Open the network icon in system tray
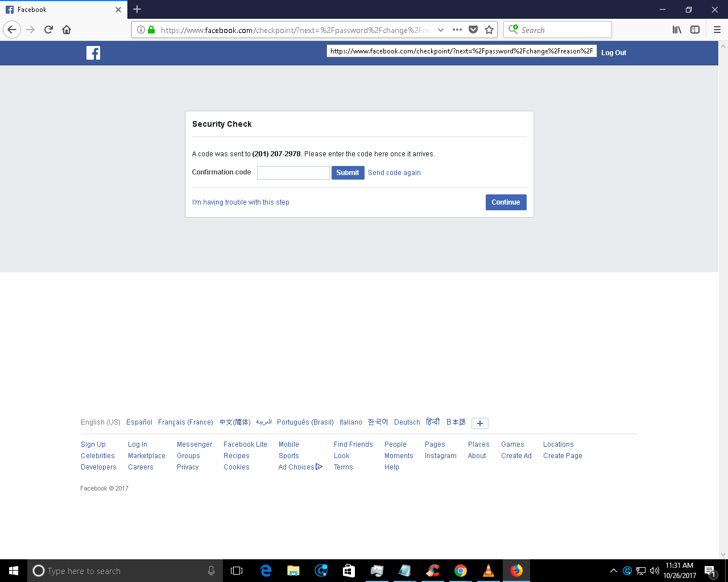Image resolution: width=728 pixels, height=582 pixels. click(x=641, y=571)
